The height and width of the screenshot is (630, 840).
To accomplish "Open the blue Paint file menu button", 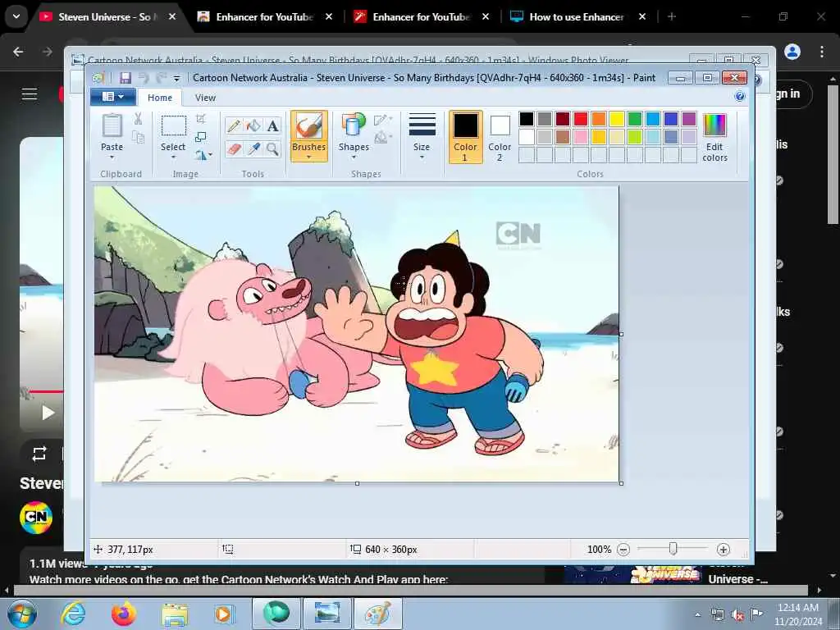I will pos(112,97).
